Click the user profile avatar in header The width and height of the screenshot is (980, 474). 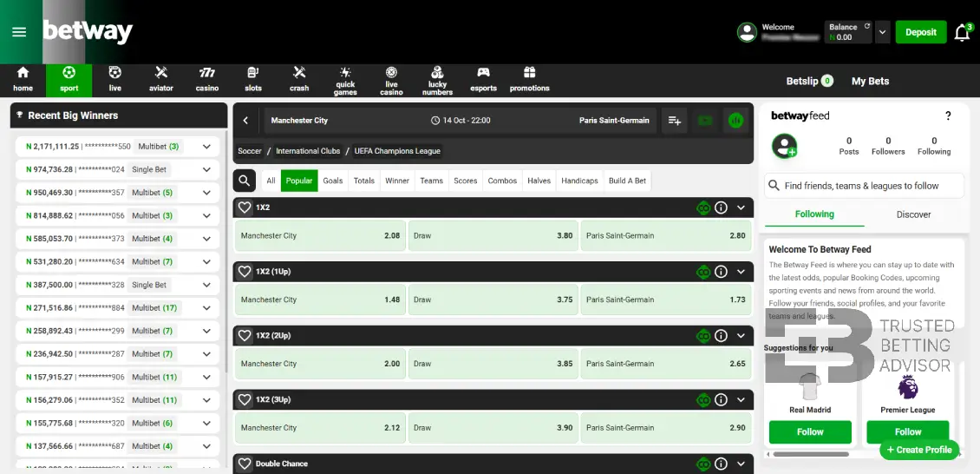tap(747, 32)
